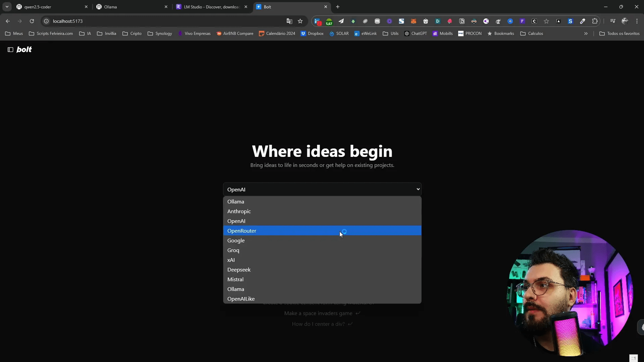The height and width of the screenshot is (362, 644).
Task: Expand the tab search dropdown arrow
Action: [x=7, y=7]
